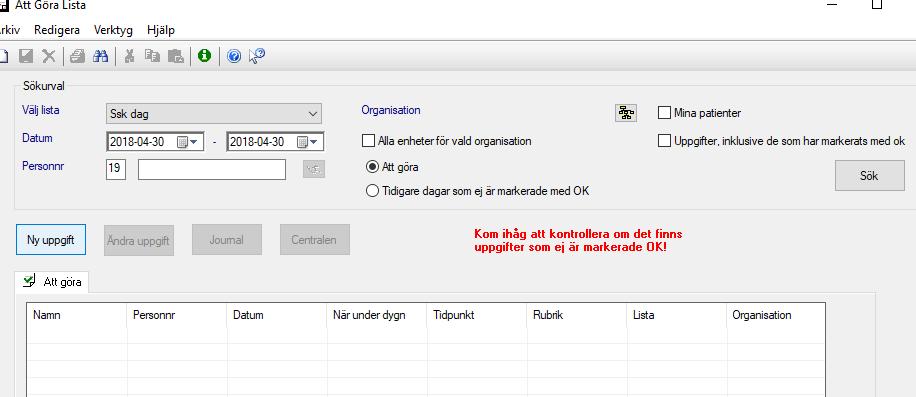Viewport: 916px width, 397px height.
Task: Click the blue help question mark icon
Action: (234, 56)
